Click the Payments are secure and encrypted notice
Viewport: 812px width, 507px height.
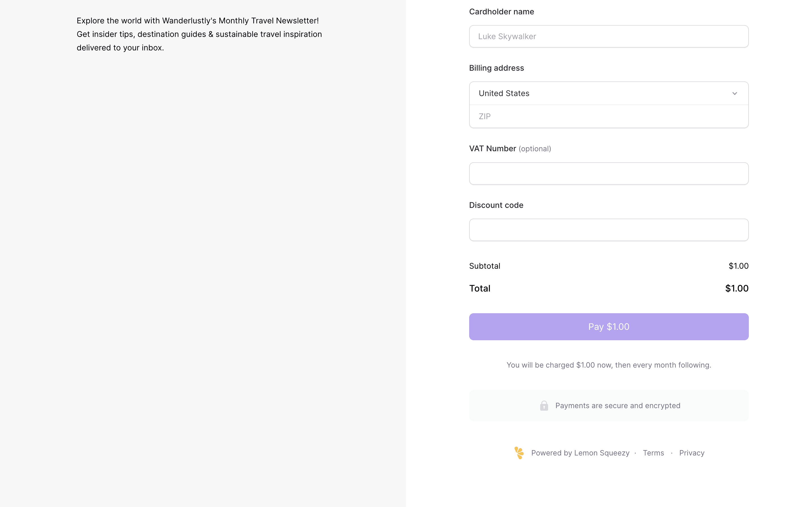[617, 406]
